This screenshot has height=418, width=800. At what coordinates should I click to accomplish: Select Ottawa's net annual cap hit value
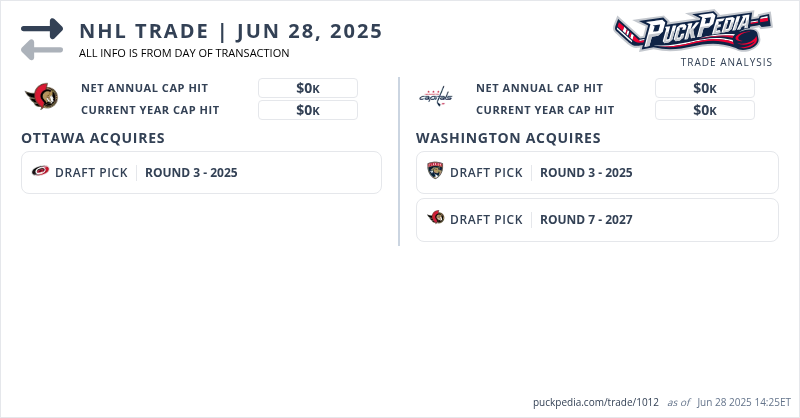coord(308,88)
